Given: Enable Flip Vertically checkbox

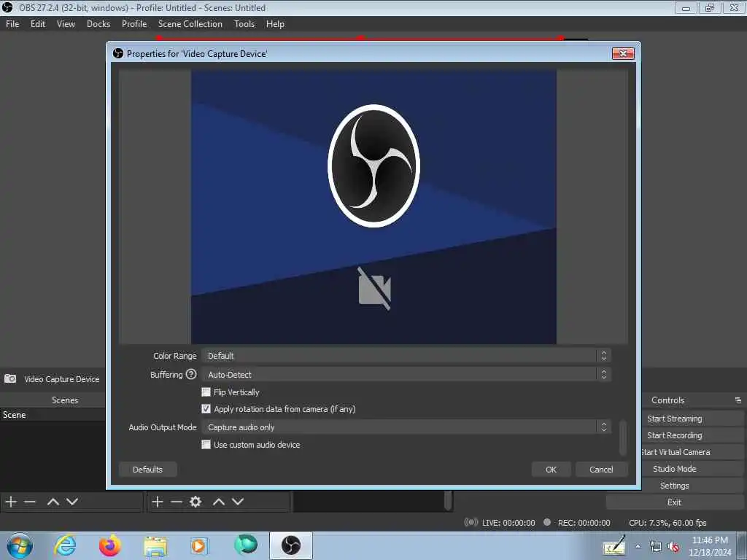Looking at the screenshot, I should tap(206, 392).
